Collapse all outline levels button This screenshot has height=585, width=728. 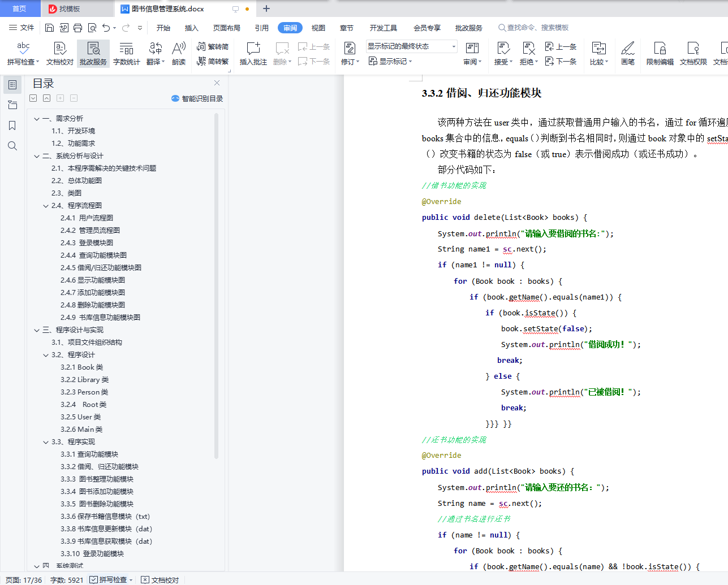[x=47, y=98]
